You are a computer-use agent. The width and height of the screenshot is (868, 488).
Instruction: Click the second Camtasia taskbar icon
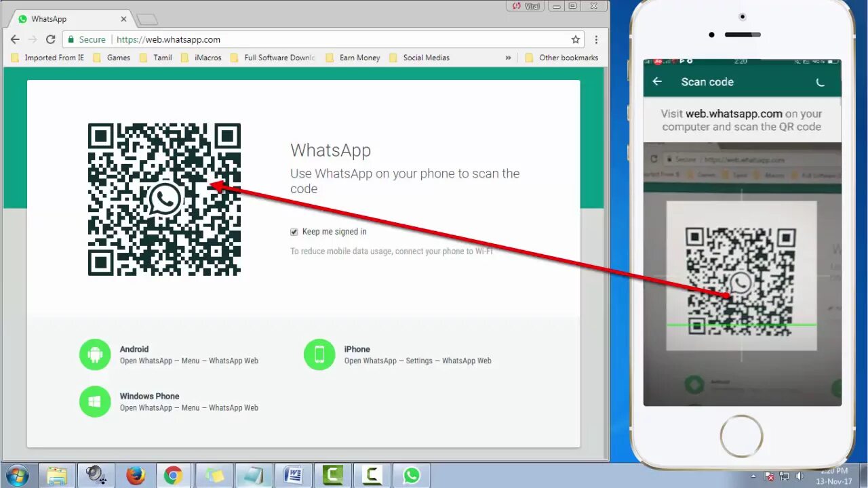tap(372, 476)
